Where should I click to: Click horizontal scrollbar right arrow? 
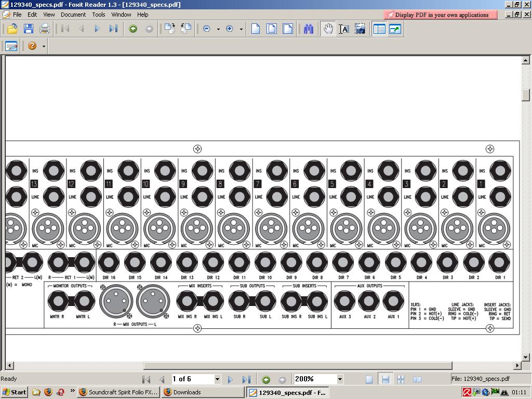click(x=517, y=365)
